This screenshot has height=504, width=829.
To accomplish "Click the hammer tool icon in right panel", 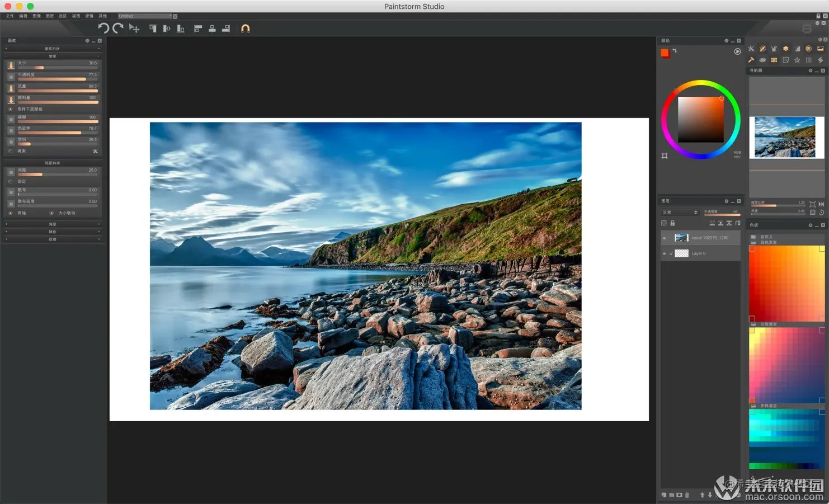I will point(751,60).
